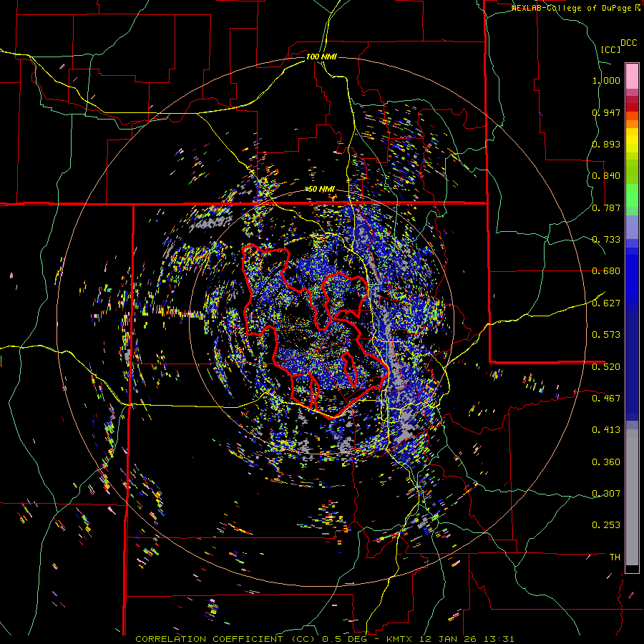Click the 0.413 scale value

606,430
